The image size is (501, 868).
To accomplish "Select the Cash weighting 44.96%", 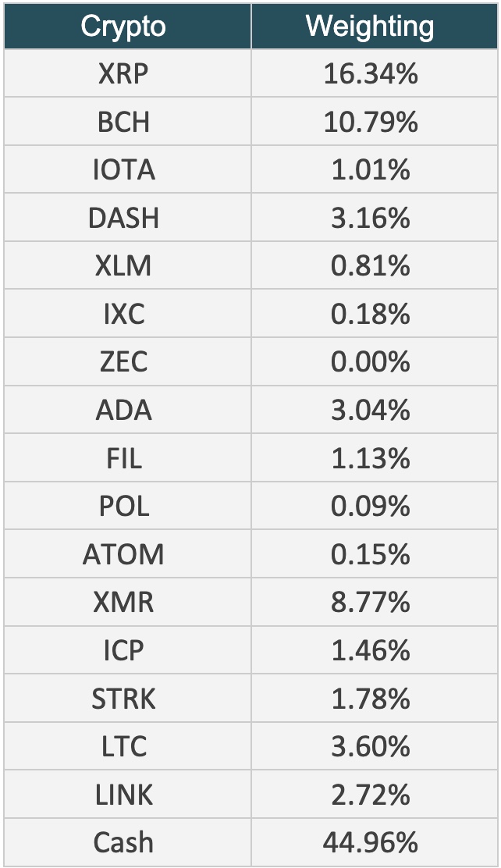I will pos(371,842).
